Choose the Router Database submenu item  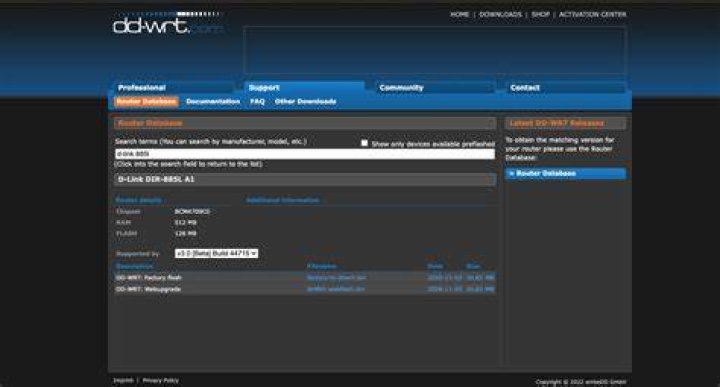click(146, 101)
